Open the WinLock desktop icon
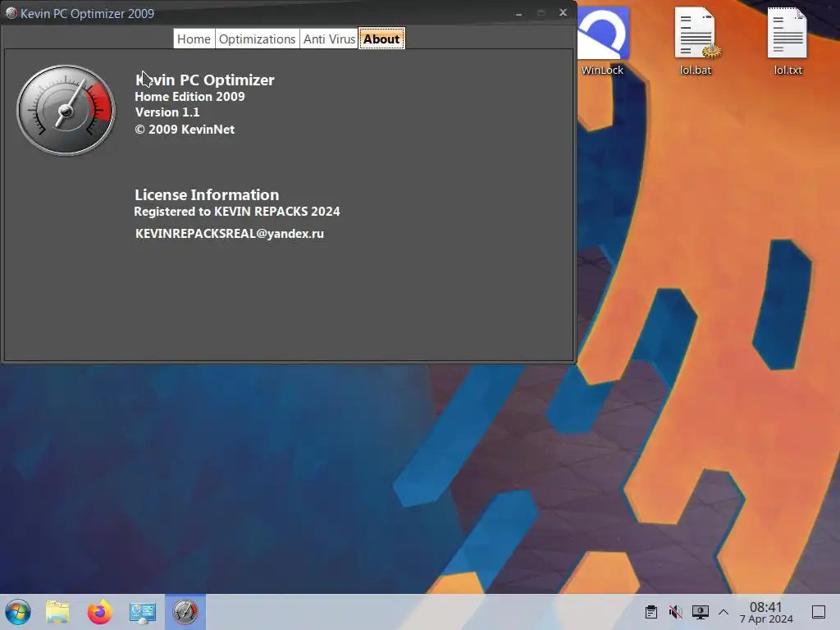The height and width of the screenshot is (630, 840). [602, 41]
